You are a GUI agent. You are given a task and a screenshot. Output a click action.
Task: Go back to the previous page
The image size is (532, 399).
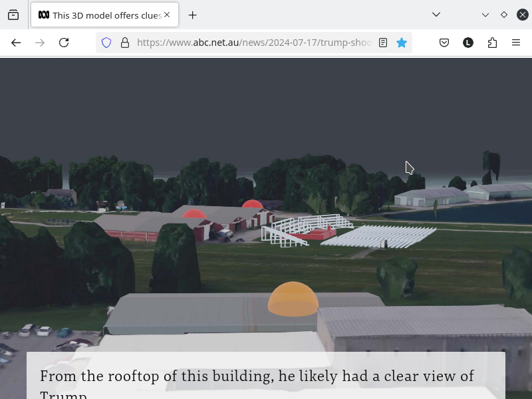[16, 43]
